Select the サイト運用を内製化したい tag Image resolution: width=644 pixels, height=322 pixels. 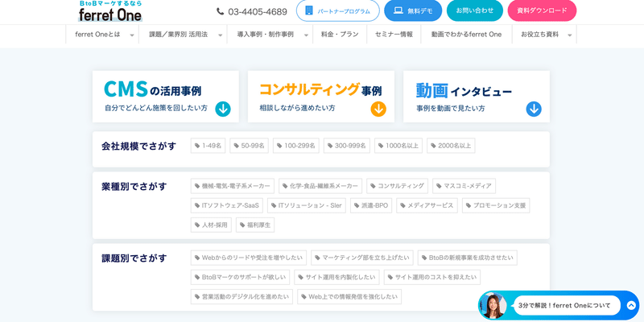pos(336,277)
